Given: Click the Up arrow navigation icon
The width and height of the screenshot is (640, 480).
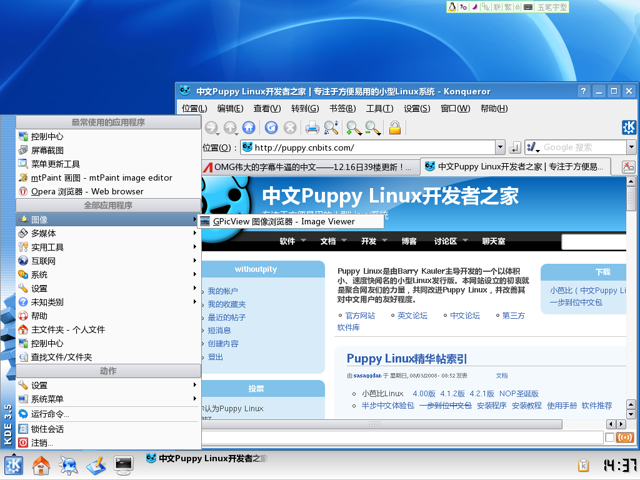Looking at the screenshot, I should [230, 128].
